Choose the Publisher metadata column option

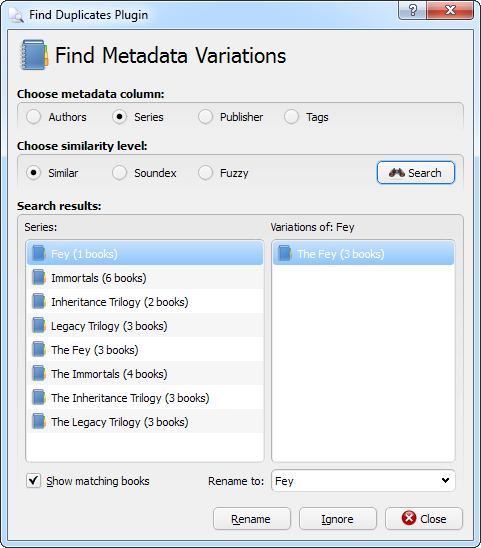click(x=205, y=117)
